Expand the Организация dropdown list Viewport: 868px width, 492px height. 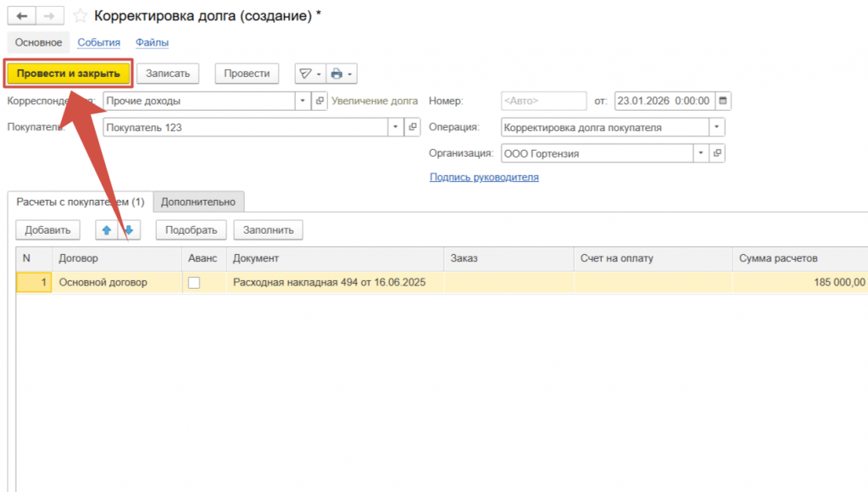[701, 153]
